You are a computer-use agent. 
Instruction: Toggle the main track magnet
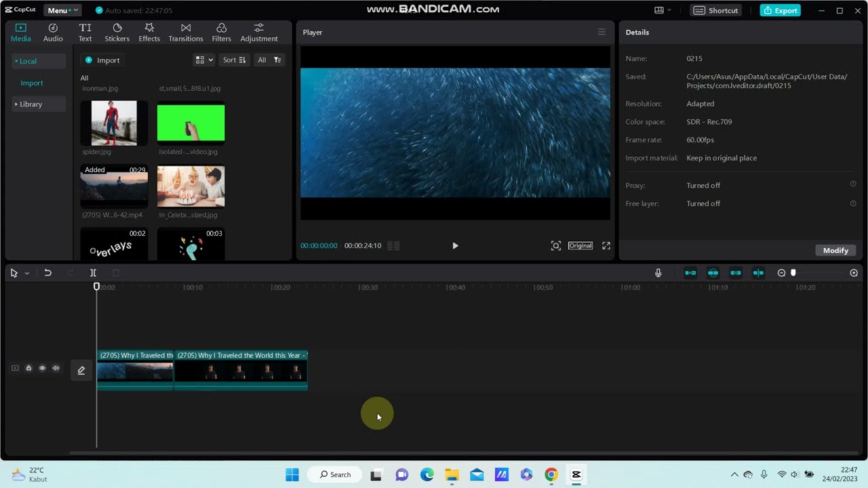pyautogui.click(x=690, y=272)
